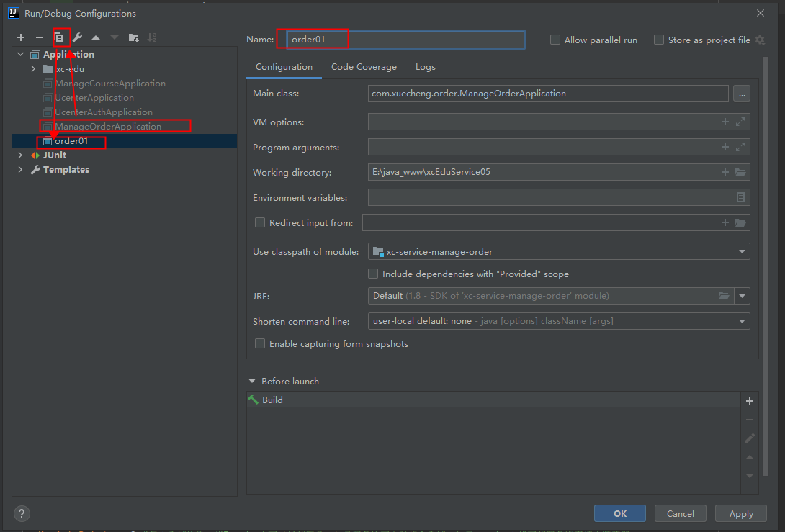
Task: Open edit templates wrench icon in toolbar
Action: pos(77,37)
